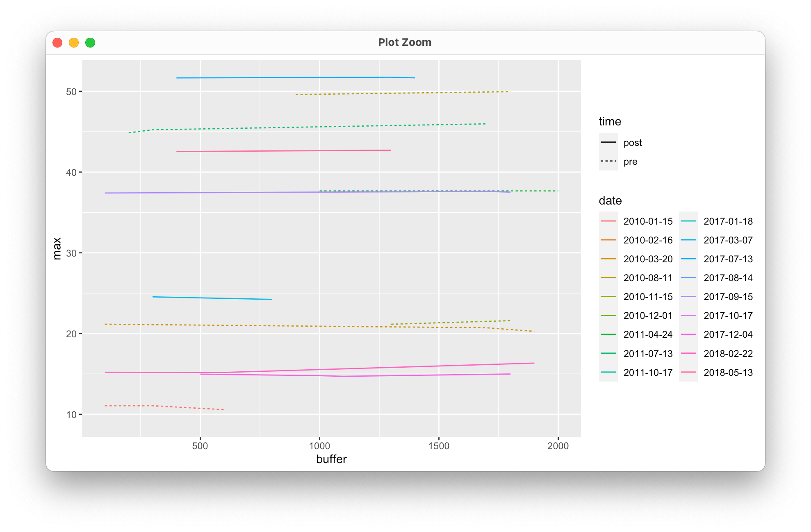
Task: Click the 2011-10-17 legend label
Action: click(x=648, y=373)
